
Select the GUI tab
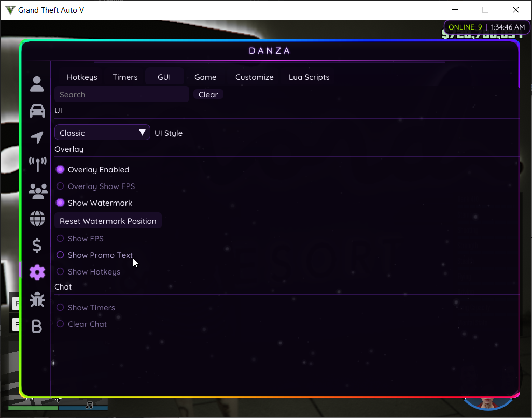(x=164, y=77)
